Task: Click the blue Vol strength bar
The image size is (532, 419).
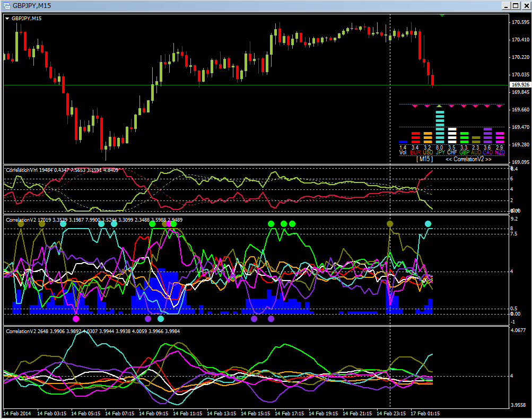Action: (403, 142)
